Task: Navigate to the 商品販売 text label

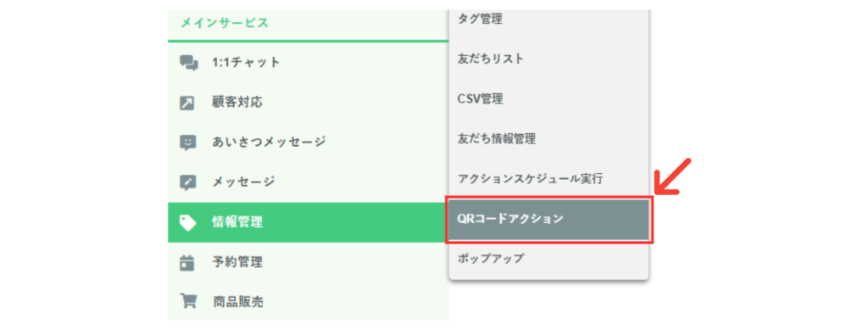Action: [237, 302]
